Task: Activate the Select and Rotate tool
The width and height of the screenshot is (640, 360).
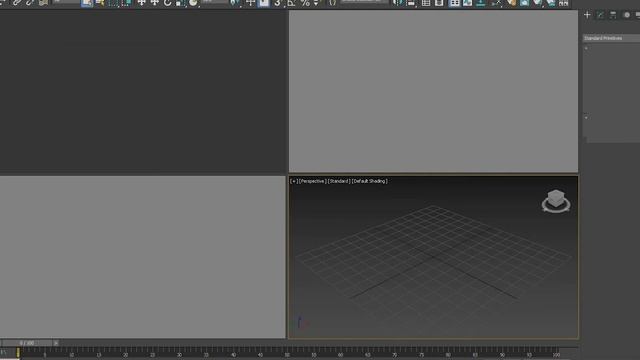Action: [x=167, y=3]
